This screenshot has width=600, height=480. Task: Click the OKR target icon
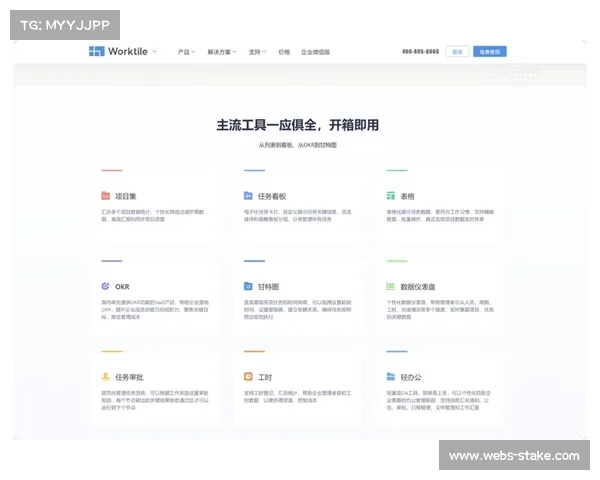click(x=106, y=286)
